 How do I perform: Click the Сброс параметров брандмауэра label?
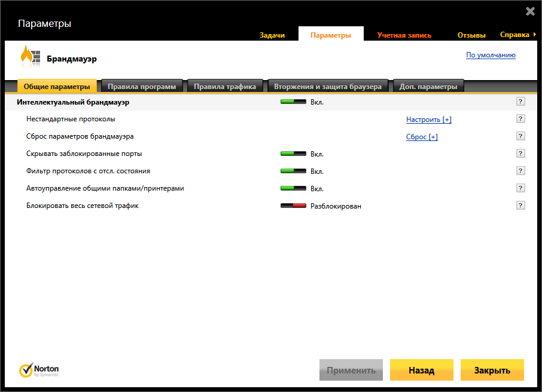[x=80, y=136]
